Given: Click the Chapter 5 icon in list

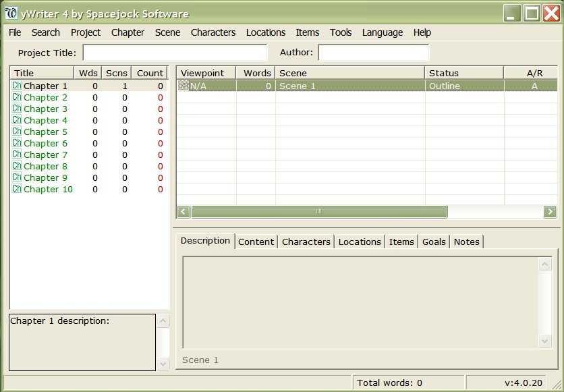Looking at the screenshot, I should click(x=17, y=132).
